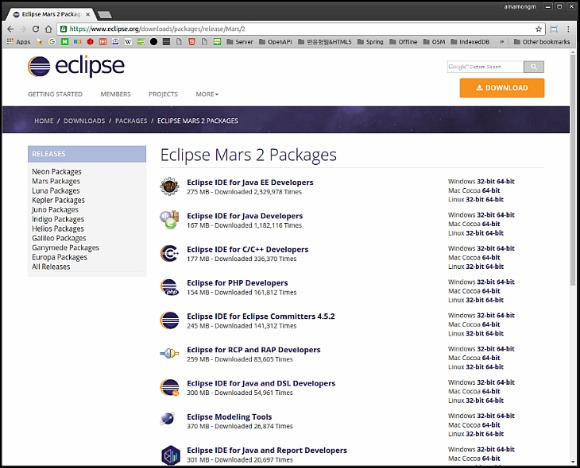Open Eclipse IDE for Java EE Developers link

click(250, 182)
